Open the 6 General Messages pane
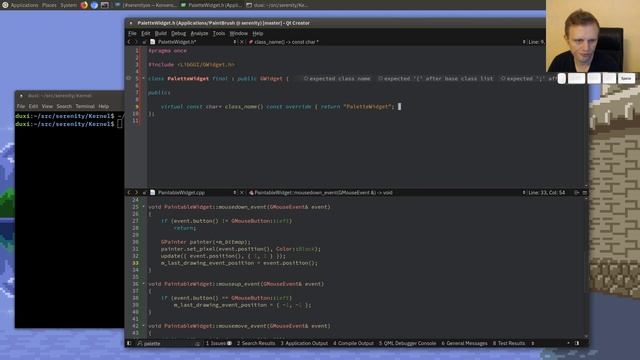The width and height of the screenshot is (640, 360). (x=464, y=343)
